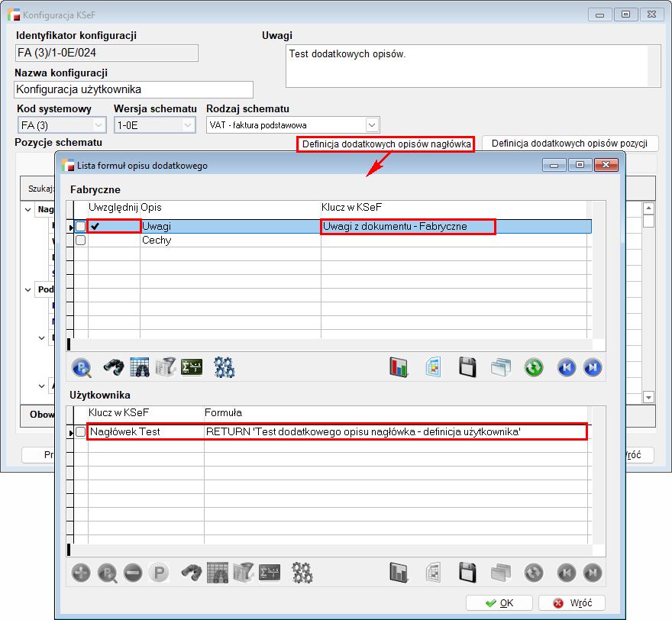The image size is (672, 620).
Task: Expand the Wersja schematu dropdown
Action: click(x=188, y=124)
